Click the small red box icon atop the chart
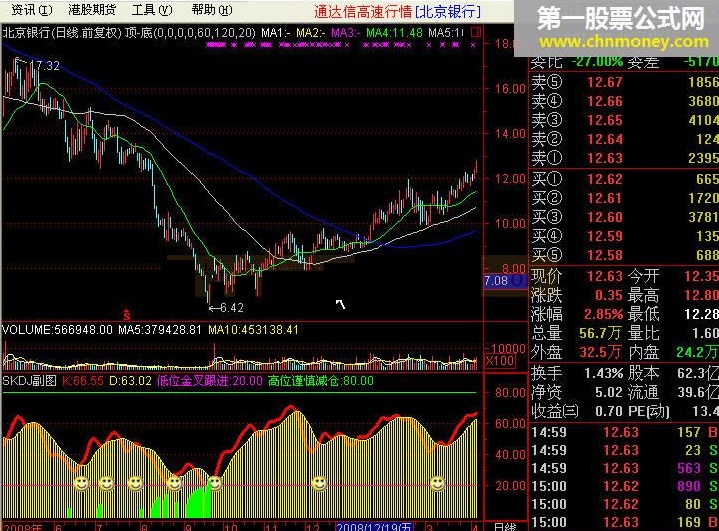The height and width of the screenshot is (531, 719). click(x=476, y=33)
